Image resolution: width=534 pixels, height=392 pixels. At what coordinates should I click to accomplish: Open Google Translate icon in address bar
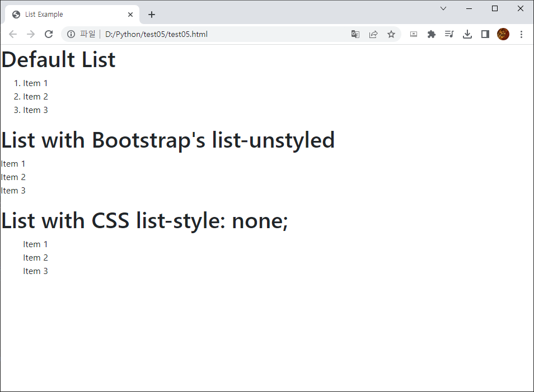click(355, 34)
